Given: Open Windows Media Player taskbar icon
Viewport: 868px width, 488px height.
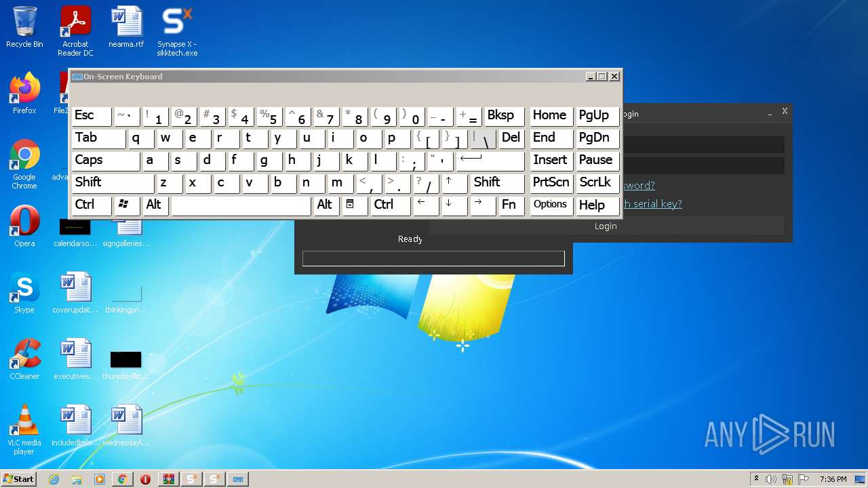Looking at the screenshot, I should [100, 479].
